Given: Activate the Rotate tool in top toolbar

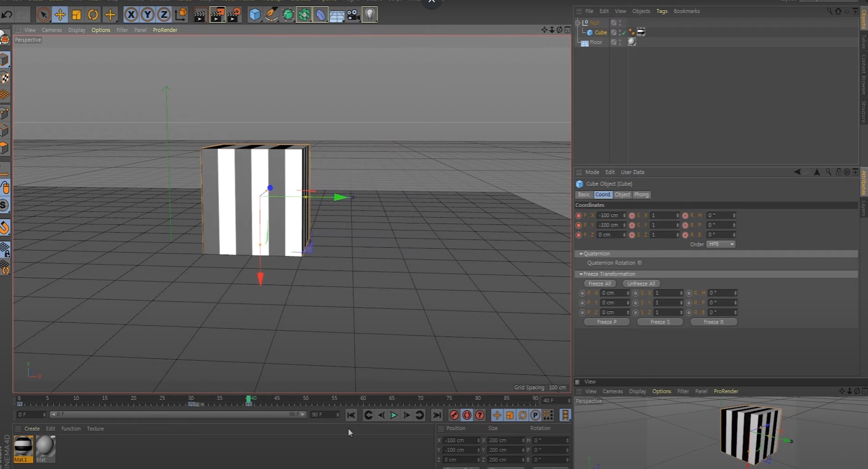Looking at the screenshot, I should pyautogui.click(x=93, y=15).
